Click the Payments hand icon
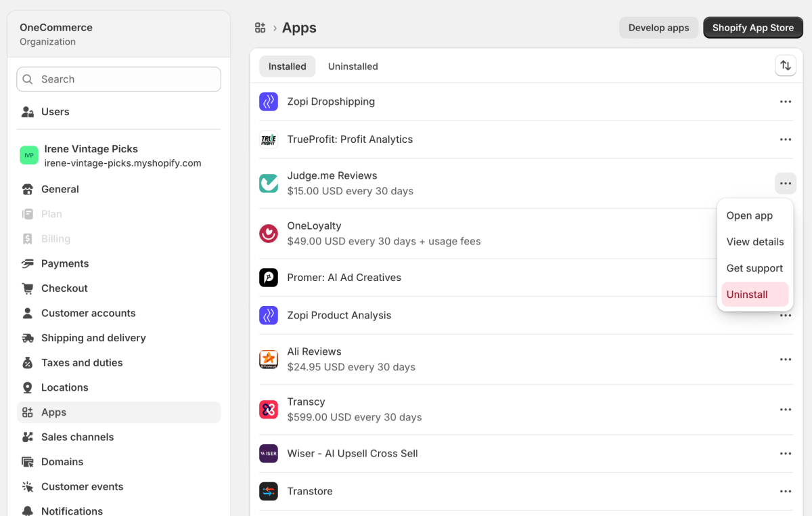This screenshot has height=516, width=812. 28,263
